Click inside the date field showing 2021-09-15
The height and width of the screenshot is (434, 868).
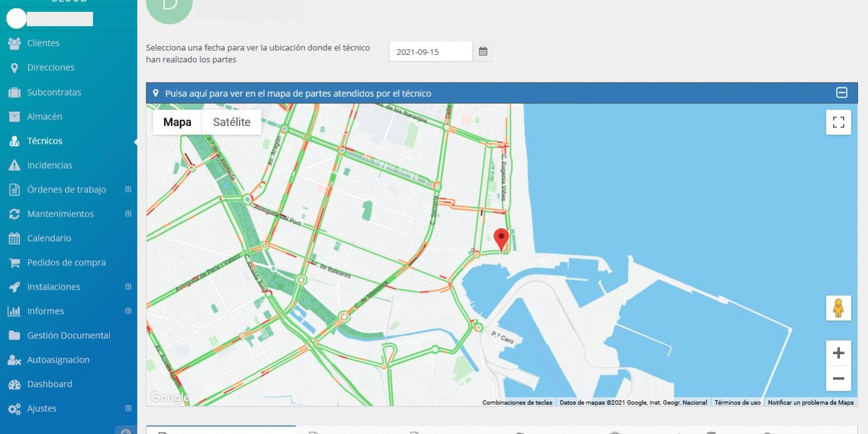pyautogui.click(x=430, y=51)
